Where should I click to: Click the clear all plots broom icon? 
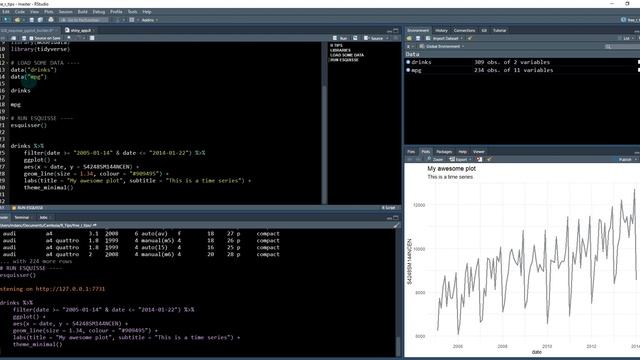489,160
